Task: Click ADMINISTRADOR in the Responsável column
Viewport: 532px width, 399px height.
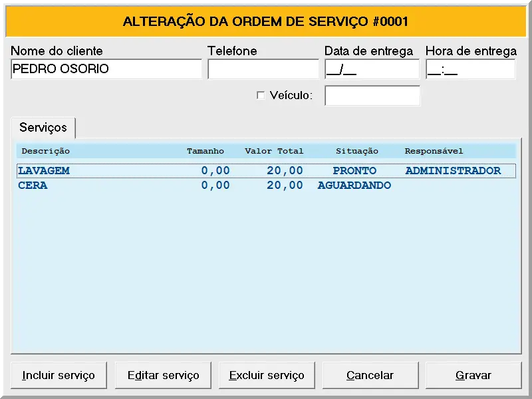Action: pyautogui.click(x=453, y=171)
